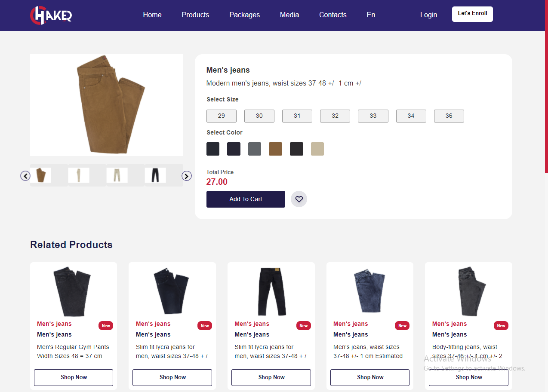
Task: Click next thumbnail arrow in gallery
Action: (x=187, y=176)
